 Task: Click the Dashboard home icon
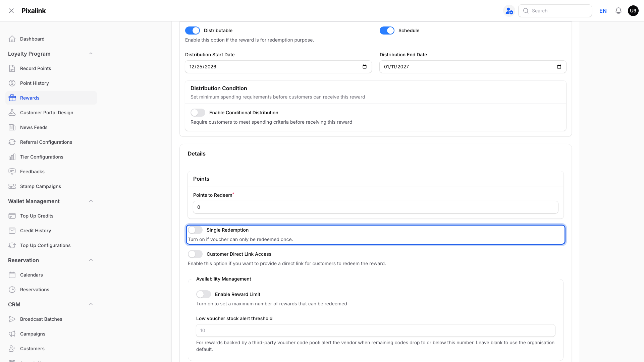pos(12,39)
